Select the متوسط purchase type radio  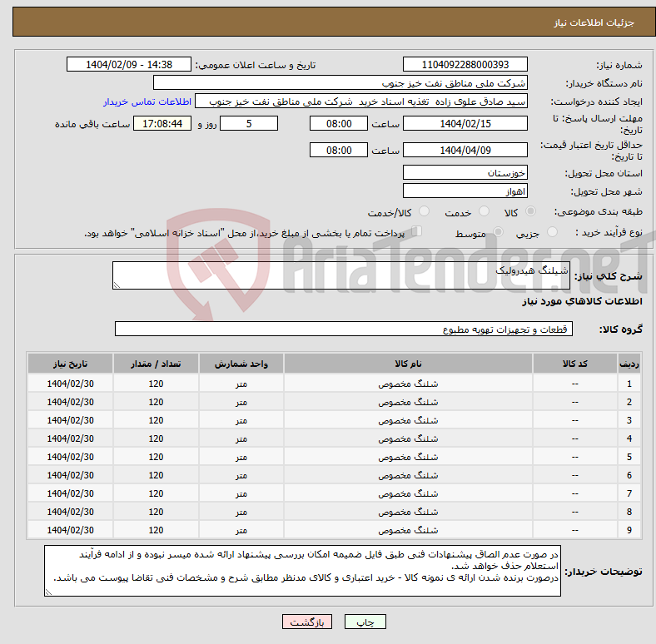(x=498, y=231)
